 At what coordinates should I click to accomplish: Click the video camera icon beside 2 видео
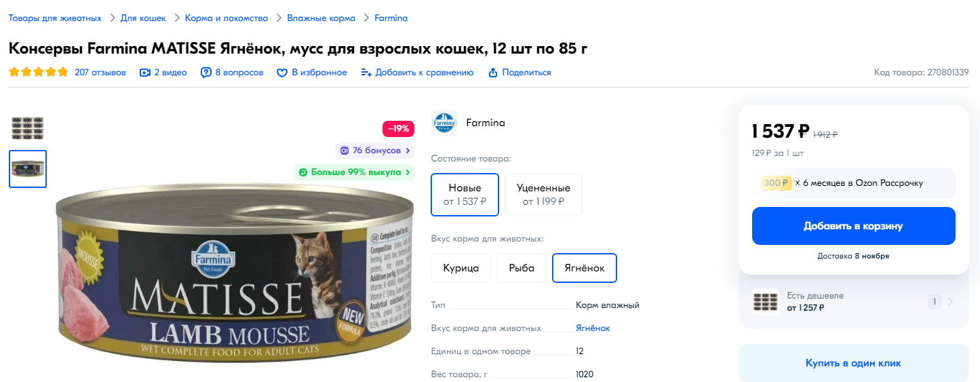(x=144, y=73)
